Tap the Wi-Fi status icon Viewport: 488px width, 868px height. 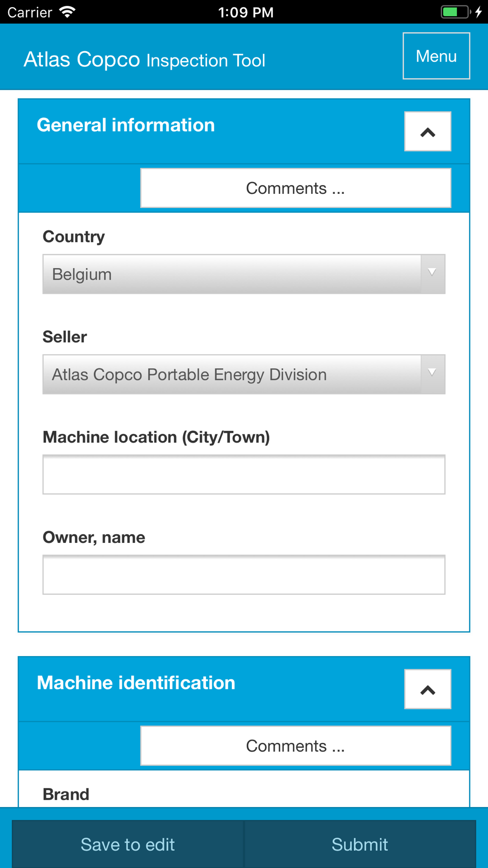[x=67, y=12]
